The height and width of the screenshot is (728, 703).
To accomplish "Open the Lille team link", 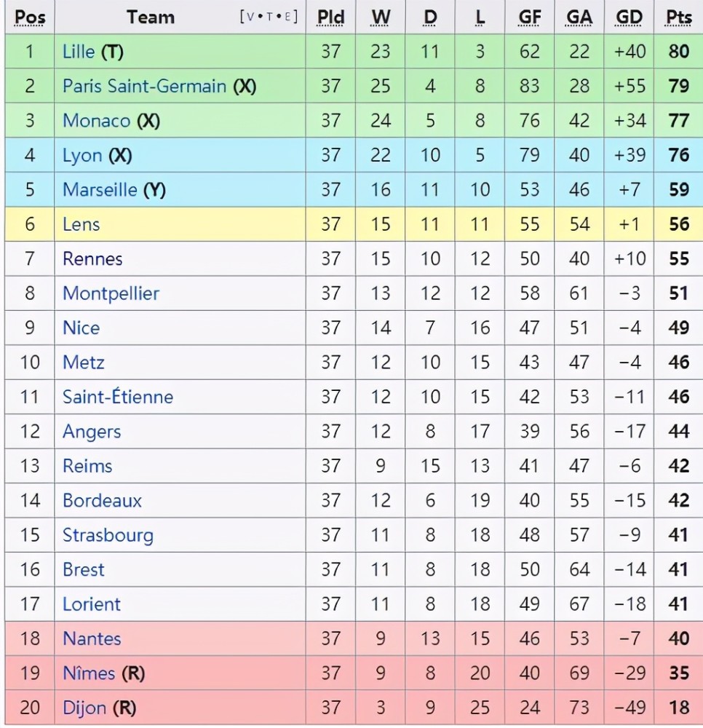I will click(x=79, y=51).
